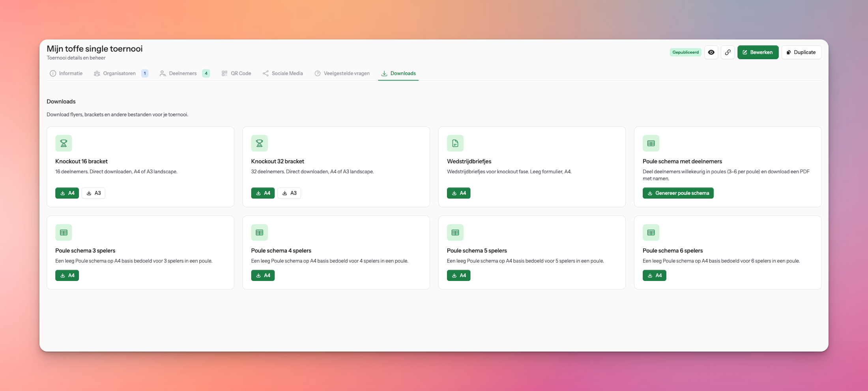Click the Knockout 16 bracket trophy icon
This screenshot has height=391, width=868.
tap(64, 143)
